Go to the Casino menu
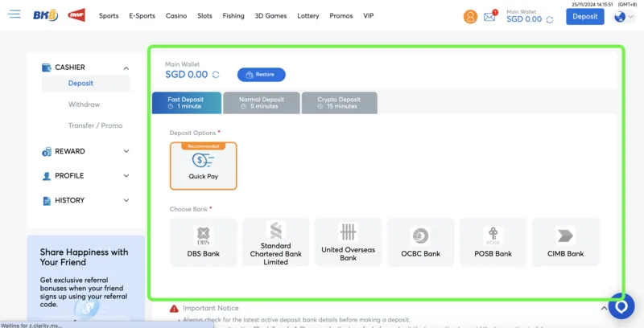 [176, 16]
